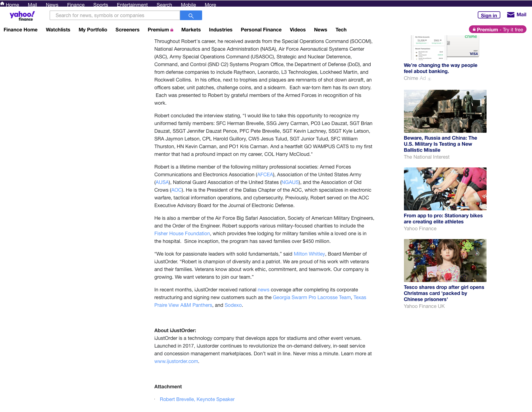The image size is (532, 412).
Task: Click Search in top purple bar
Action: (164, 5)
